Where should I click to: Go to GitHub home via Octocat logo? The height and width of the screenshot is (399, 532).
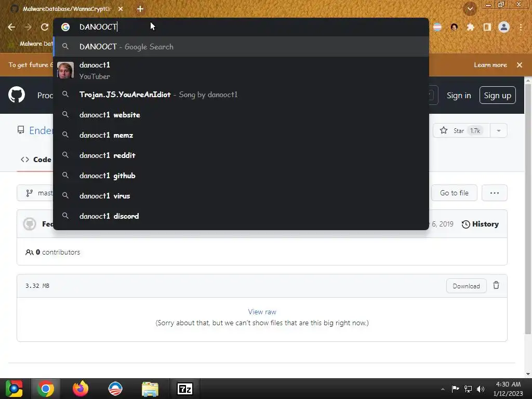tap(17, 95)
